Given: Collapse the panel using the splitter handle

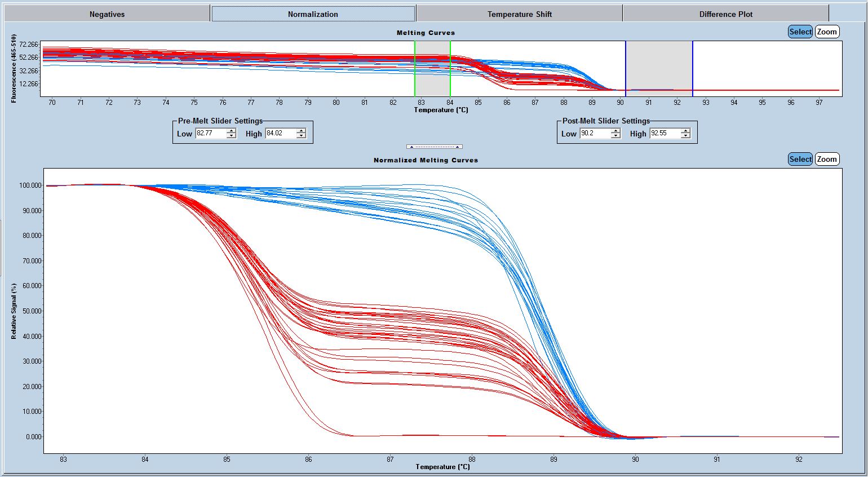Looking at the screenshot, I should tap(435, 147).
